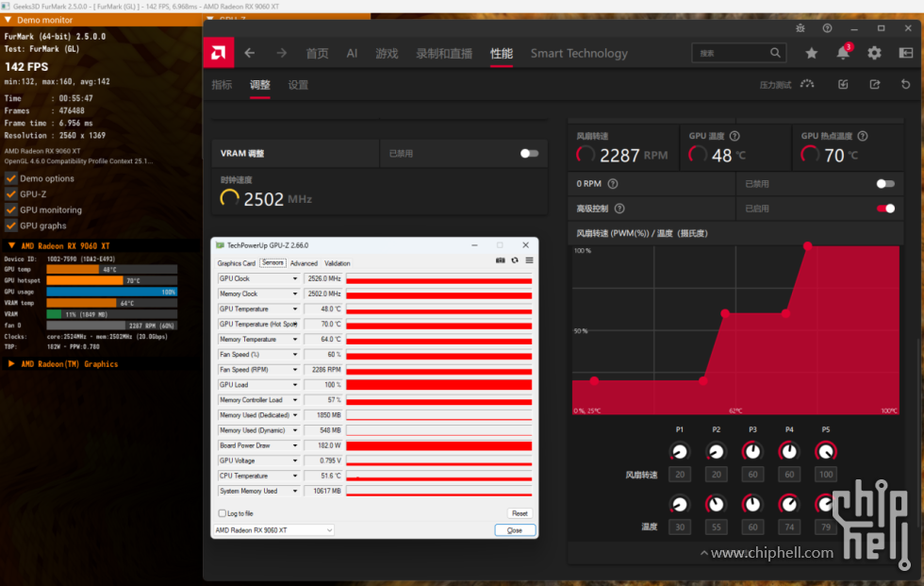The image size is (924, 586).
Task: Open the AI tab
Action: click(352, 53)
